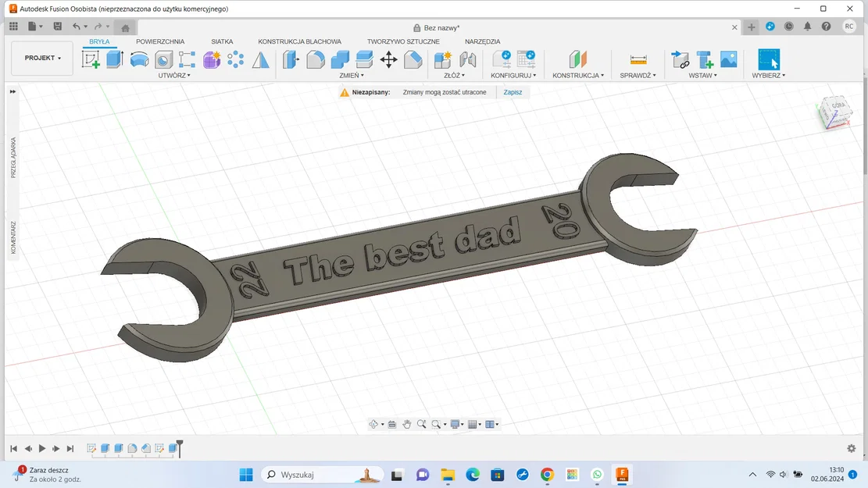Select the Chamfer face tool in ZMIEŃ group
868x488 pixels.
coord(413,60)
